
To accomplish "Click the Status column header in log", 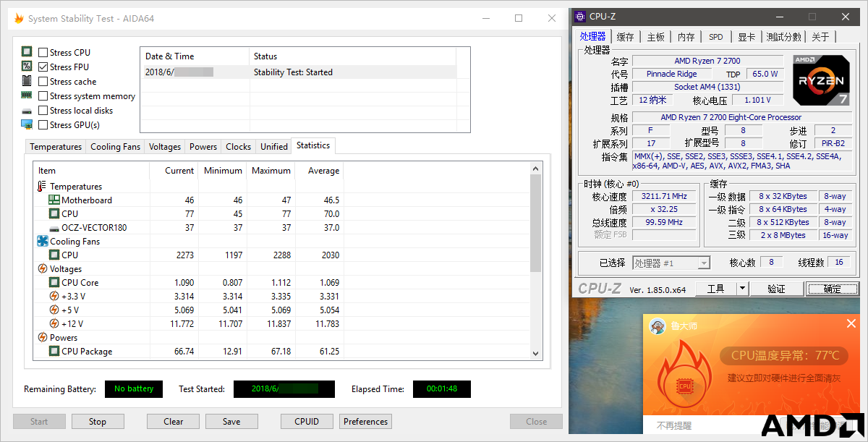I will point(352,56).
